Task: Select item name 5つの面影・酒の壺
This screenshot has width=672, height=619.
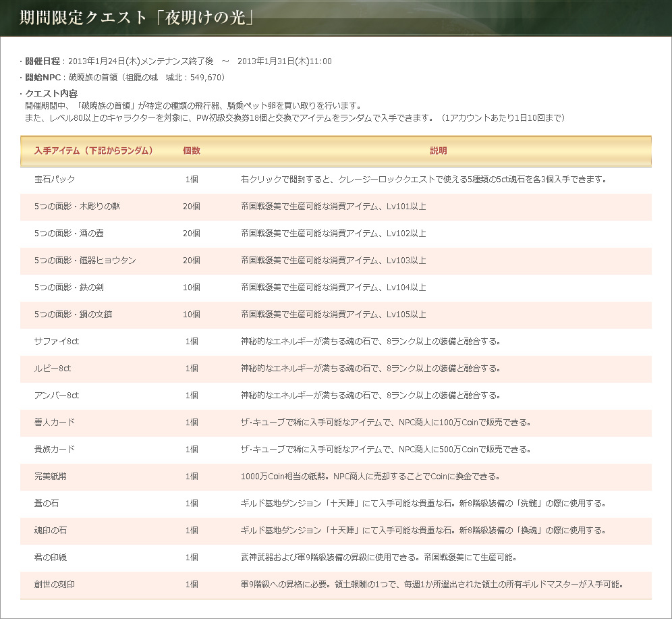Action: click(x=69, y=233)
